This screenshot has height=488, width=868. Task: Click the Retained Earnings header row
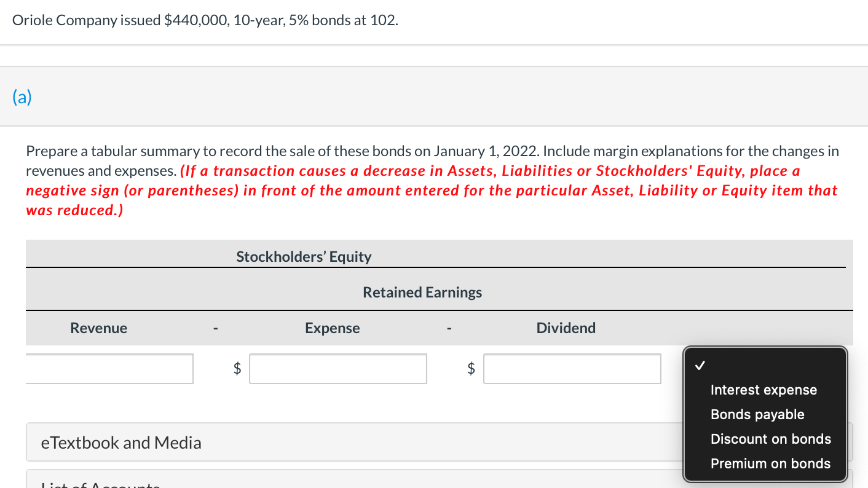[x=422, y=292]
